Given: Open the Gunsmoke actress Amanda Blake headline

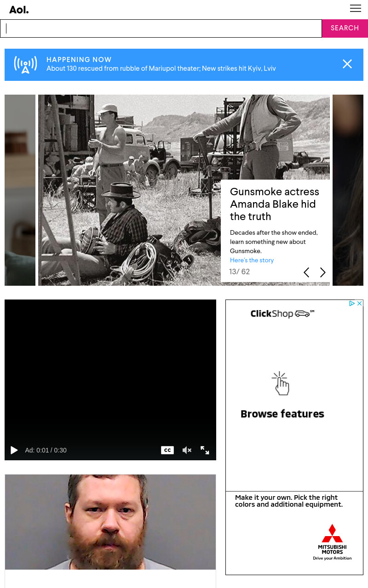Looking at the screenshot, I should 275,204.
